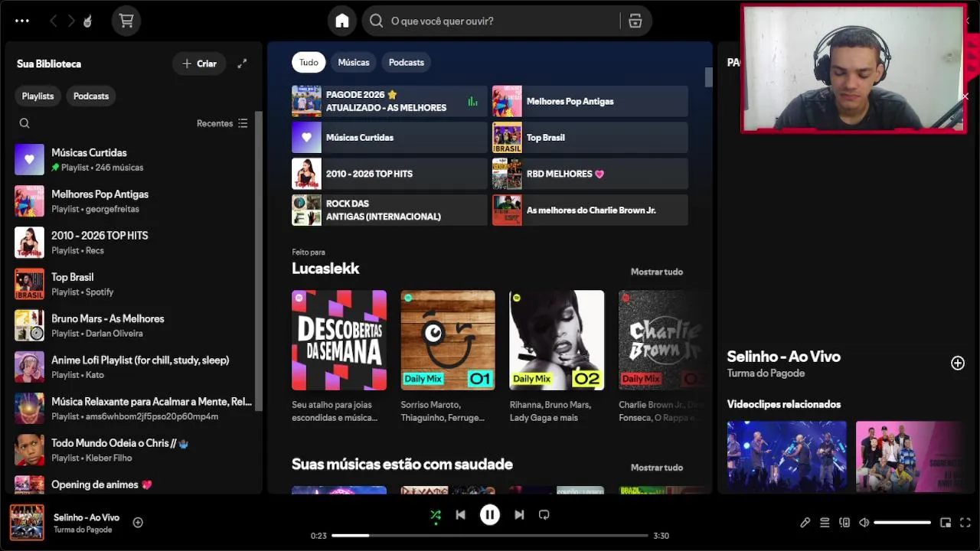
Task: Show all under Suas músicas estão com saudade
Action: pos(657,468)
